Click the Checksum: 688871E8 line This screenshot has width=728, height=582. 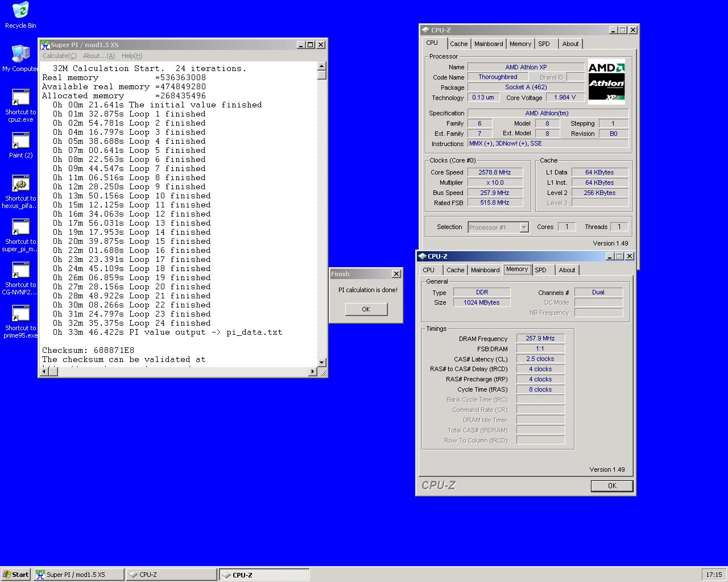click(88, 350)
